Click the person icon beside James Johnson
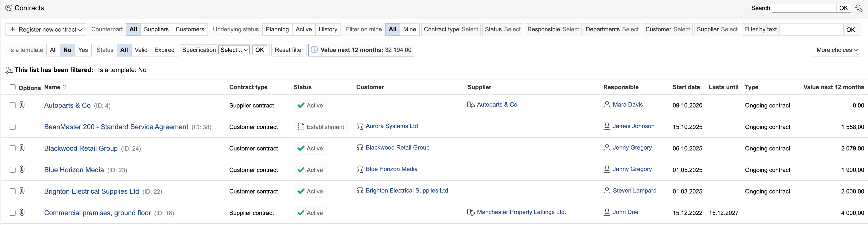Viewport: 868px width, 225px height. [x=607, y=126]
